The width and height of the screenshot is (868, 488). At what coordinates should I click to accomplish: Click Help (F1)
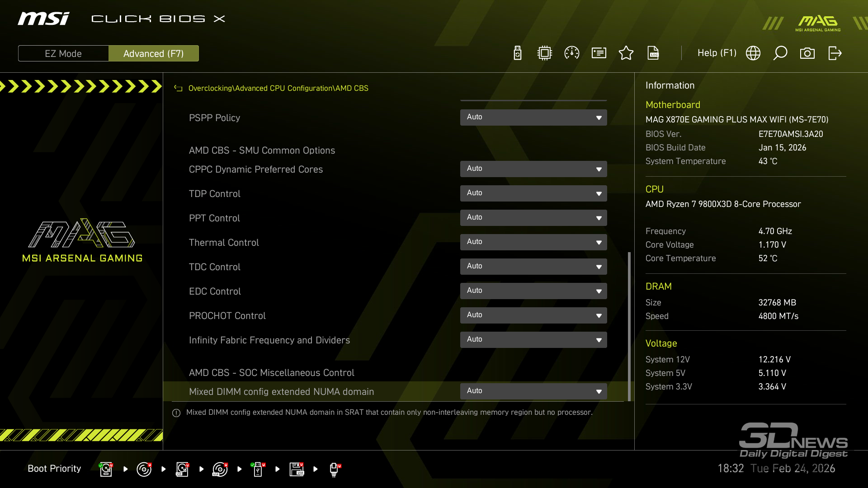click(x=717, y=53)
